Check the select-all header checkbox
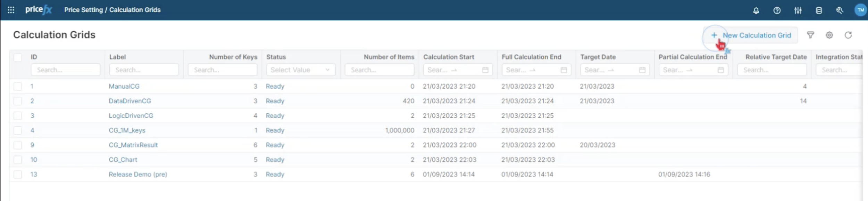This screenshot has height=201, width=868. pyautogui.click(x=18, y=57)
